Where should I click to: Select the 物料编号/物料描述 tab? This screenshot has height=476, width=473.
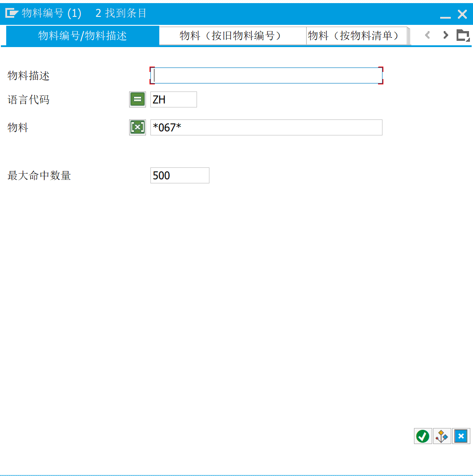[x=82, y=36]
